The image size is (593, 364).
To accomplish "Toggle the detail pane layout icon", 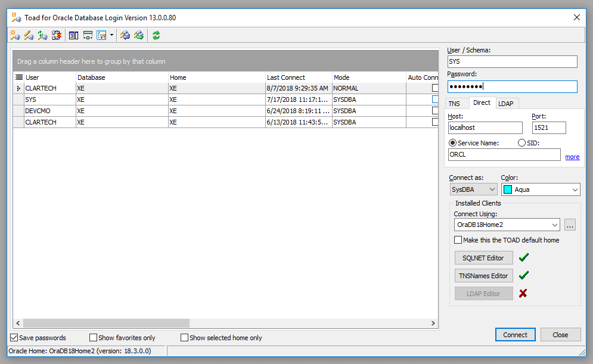I will coord(74,36).
